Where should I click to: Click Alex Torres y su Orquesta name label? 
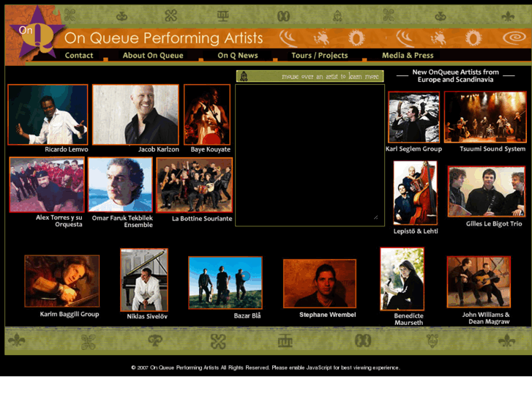tap(59, 221)
